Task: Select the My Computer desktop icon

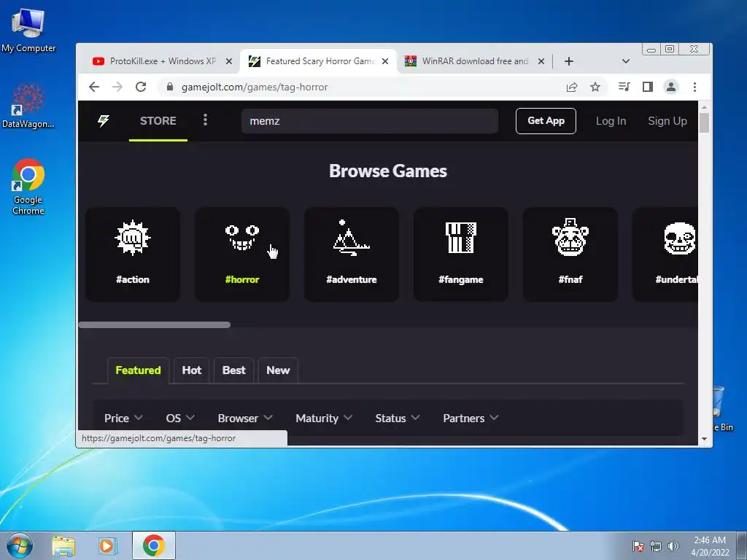Action: click(28, 30)
